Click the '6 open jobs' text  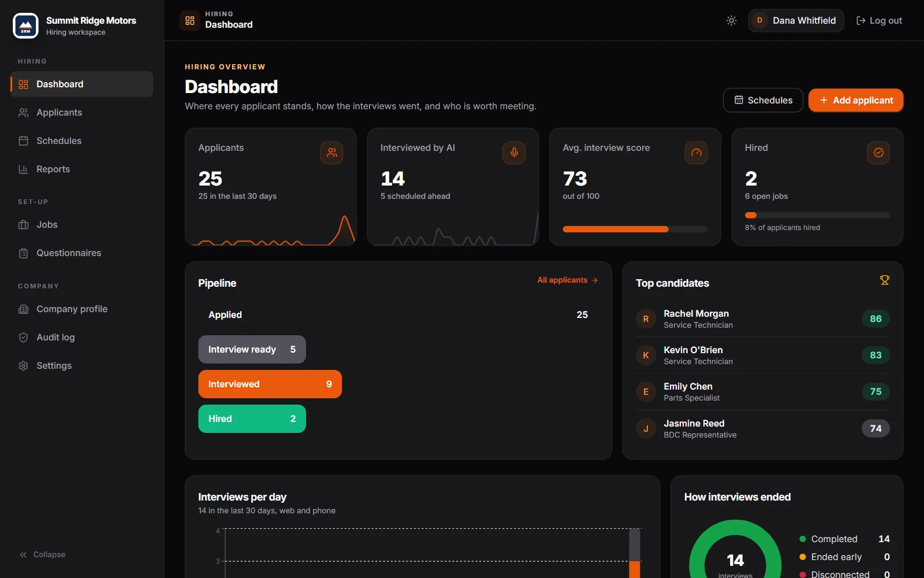point(766,197)
